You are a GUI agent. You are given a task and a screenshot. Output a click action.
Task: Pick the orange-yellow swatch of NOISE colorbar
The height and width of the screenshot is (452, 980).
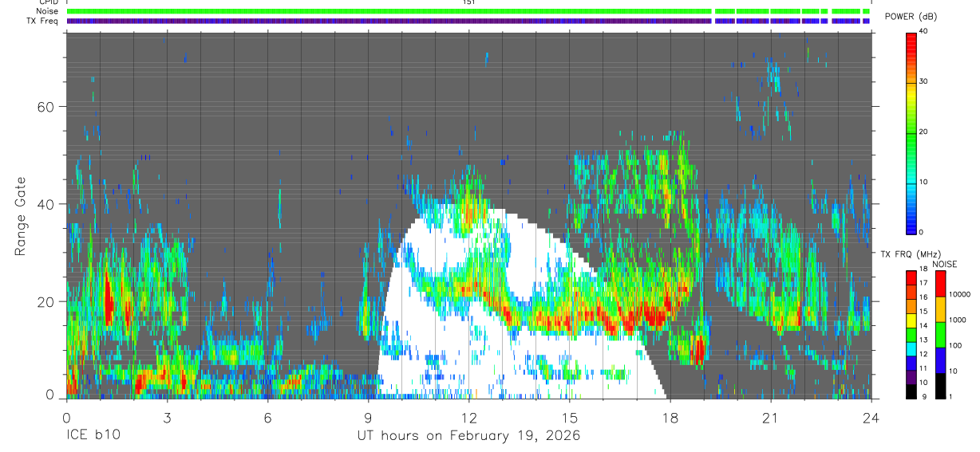pos(940,309)
